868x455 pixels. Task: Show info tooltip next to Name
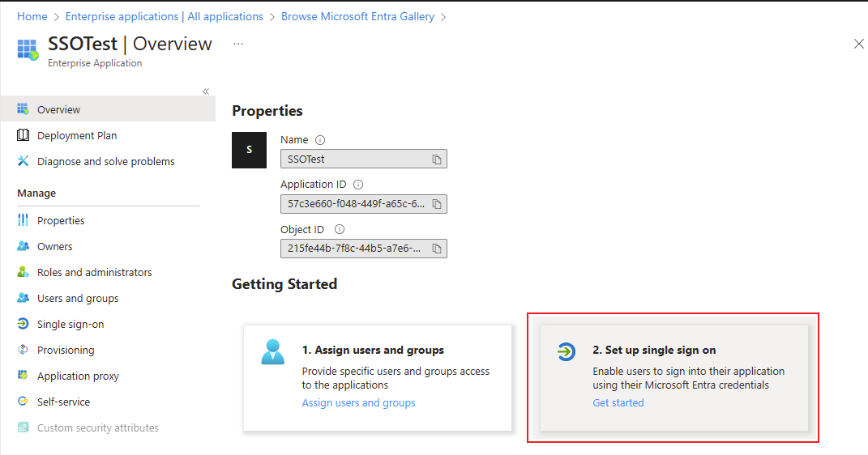tap(320, 140)
